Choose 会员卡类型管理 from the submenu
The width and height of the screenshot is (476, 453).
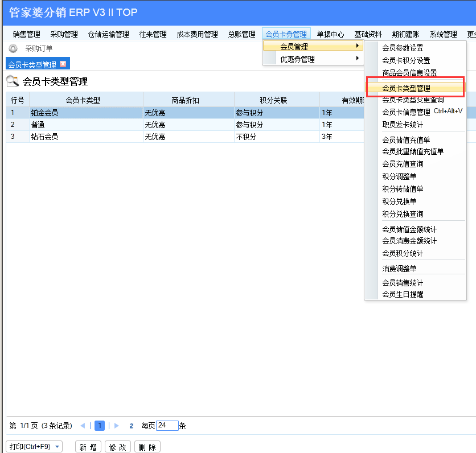point(406,88)
